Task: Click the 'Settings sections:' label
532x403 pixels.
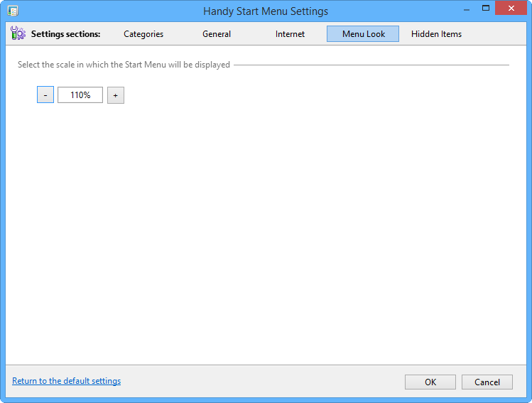Action: click(66, 34)
